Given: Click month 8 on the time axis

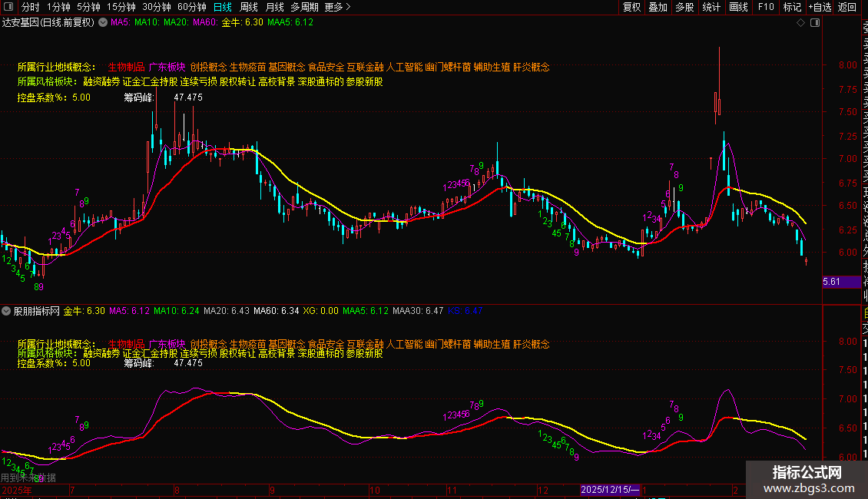Looking at the screenshot, I should pos(177,490).
